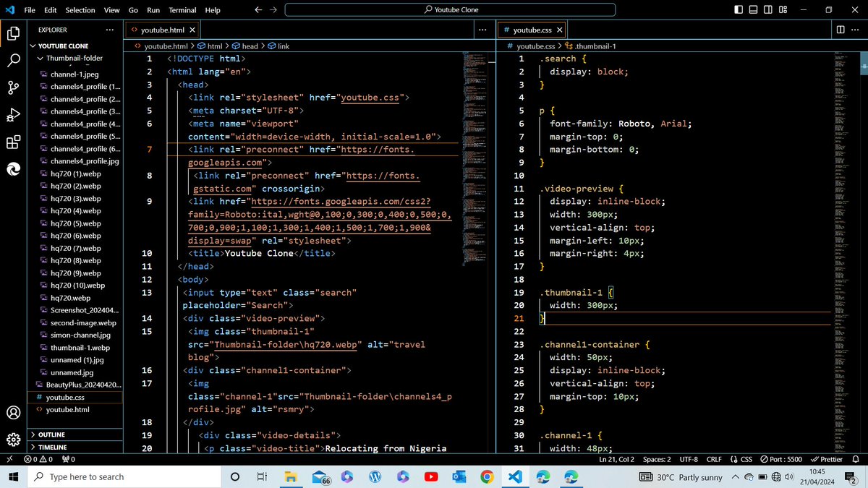
Task: Switch to the youtube.html editor tab
Action: point(162,30)
